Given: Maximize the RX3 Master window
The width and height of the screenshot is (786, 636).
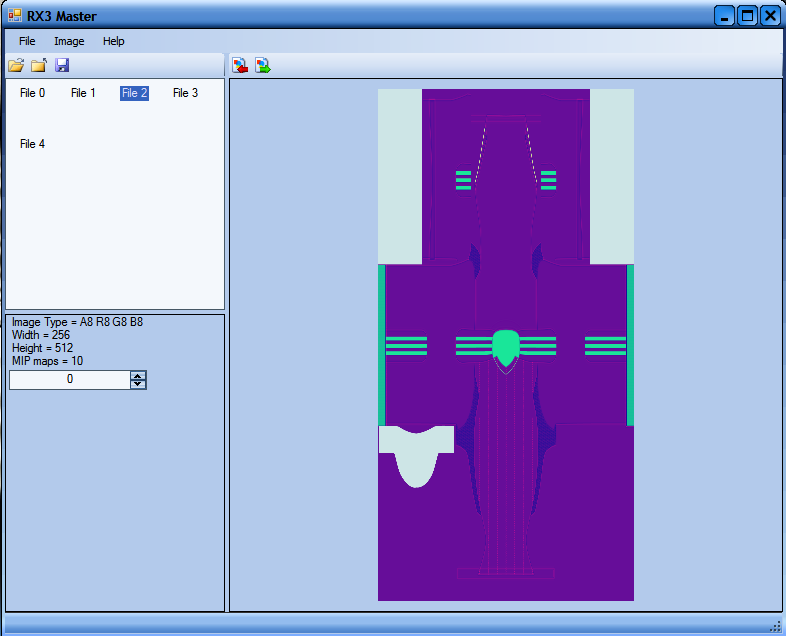Looking at the screenshot, I should coord(747,15).
